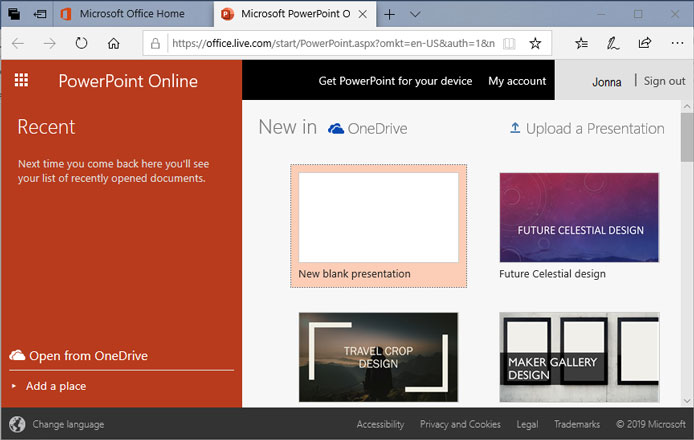Show the tab previews chevron
Image resolution: width=694 pixels, height=440 pixels.
tap(415, 14)
